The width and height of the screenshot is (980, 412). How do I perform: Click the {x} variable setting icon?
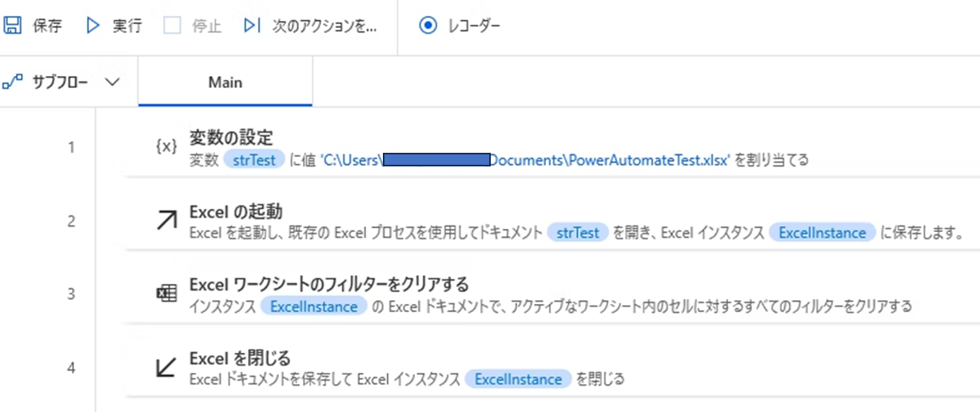pos(165,146)
